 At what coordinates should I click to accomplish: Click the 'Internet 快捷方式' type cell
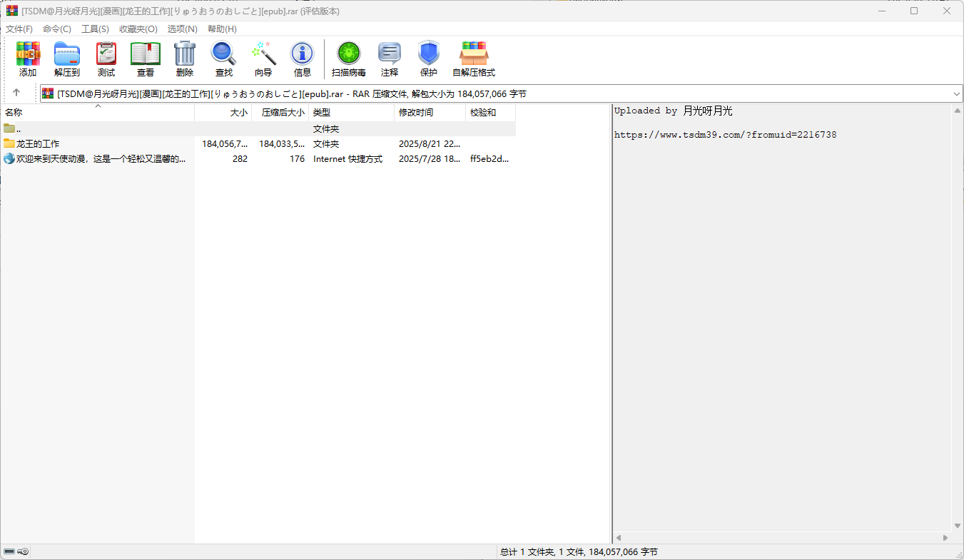click(347, 158)
